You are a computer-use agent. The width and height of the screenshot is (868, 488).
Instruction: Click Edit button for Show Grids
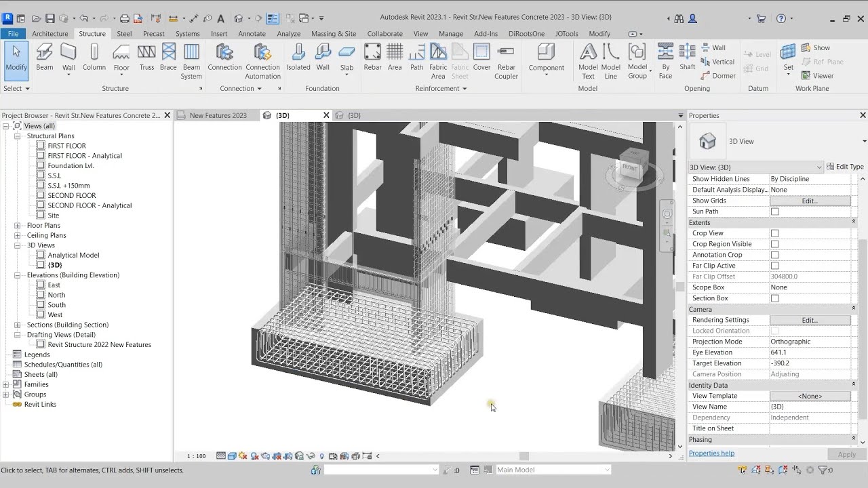(810, 201)
